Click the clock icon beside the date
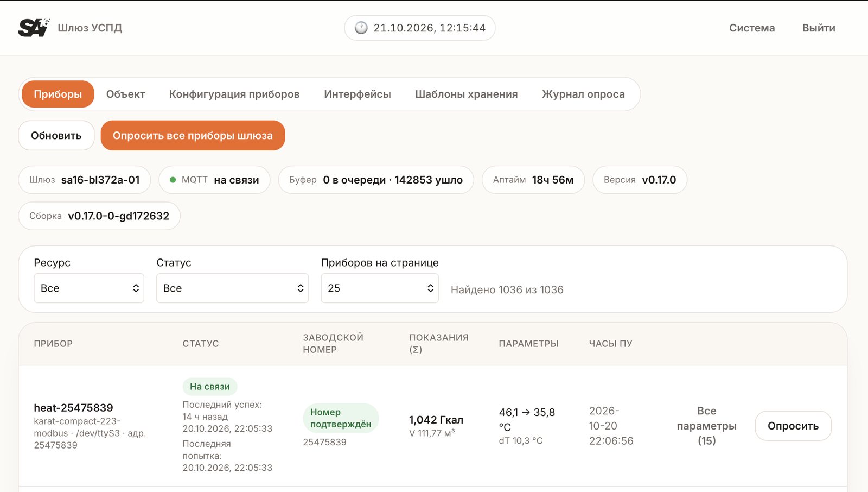868x492 pixels. [361, 28]
